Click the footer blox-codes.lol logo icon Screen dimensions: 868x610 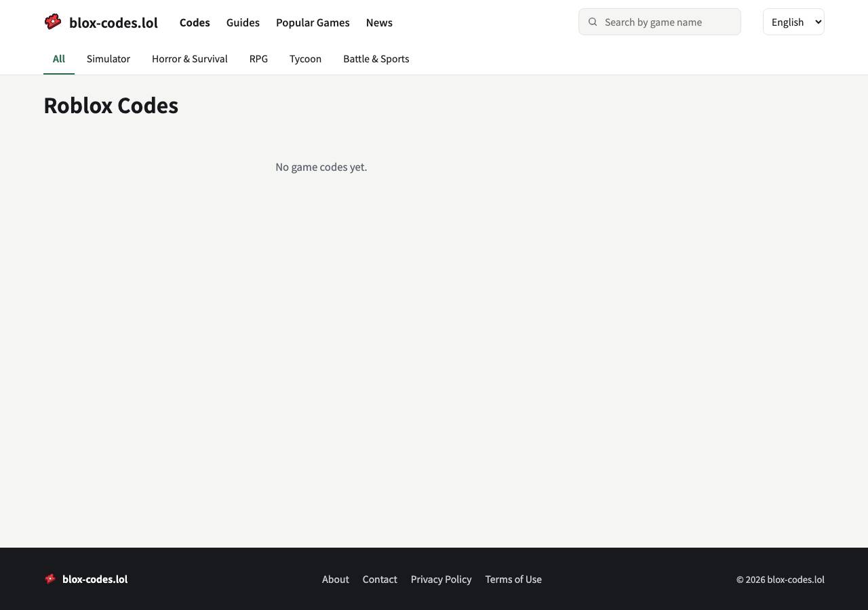(50, 579)
